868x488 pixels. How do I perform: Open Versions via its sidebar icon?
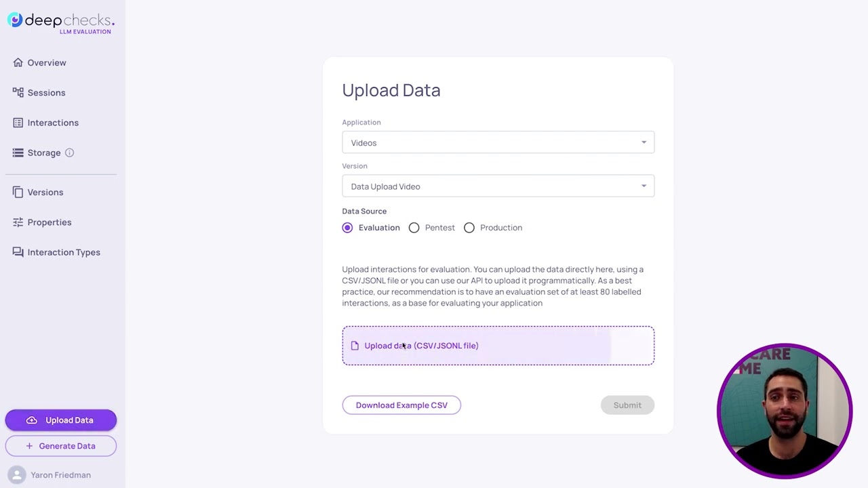[18, 192]
